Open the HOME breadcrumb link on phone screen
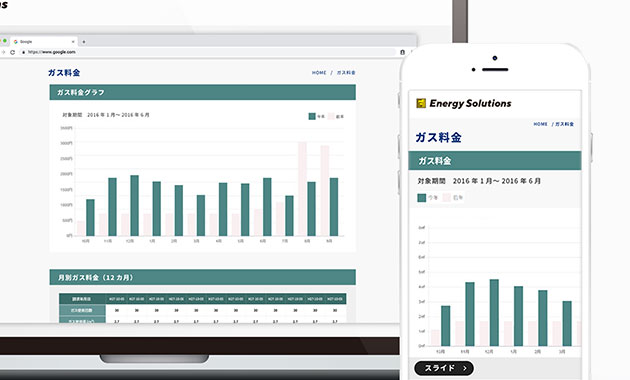 click(540, 124)
